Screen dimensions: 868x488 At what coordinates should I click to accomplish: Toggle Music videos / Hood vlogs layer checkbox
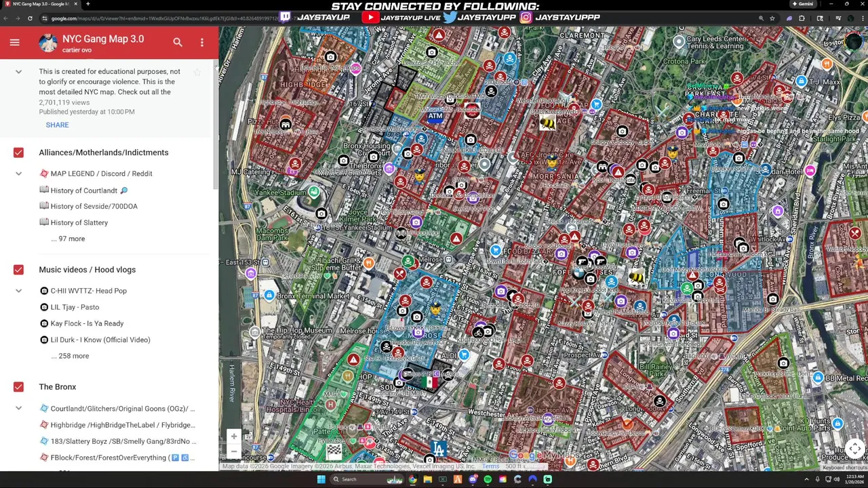[x=18, y=270]
